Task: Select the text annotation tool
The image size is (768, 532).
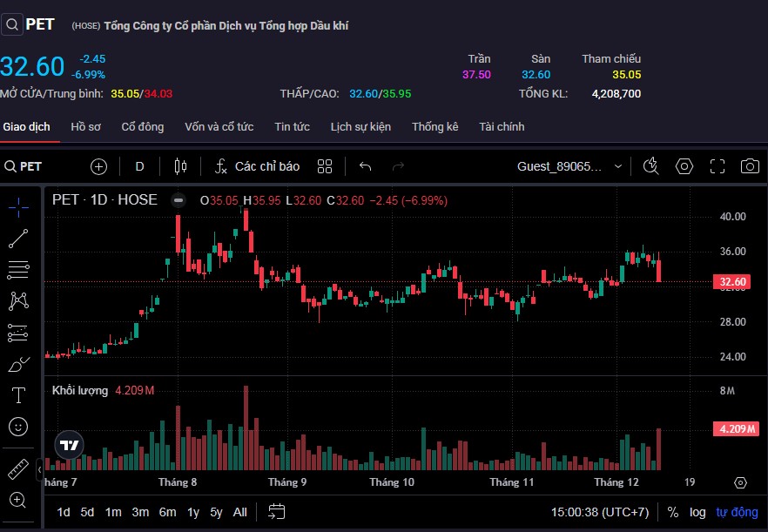Action: pyautogui.click(x=18, y=395)
